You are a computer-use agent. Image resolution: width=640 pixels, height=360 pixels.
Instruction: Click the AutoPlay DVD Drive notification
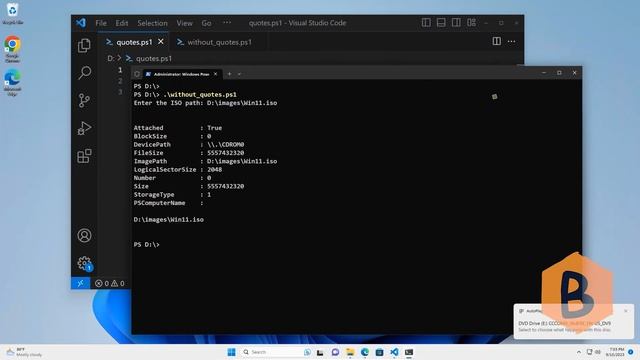574,321
